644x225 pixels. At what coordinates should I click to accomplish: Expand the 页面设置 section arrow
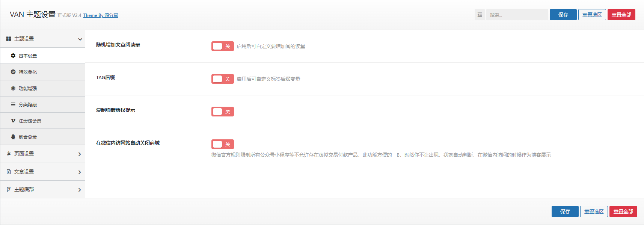tap(80, 154)
